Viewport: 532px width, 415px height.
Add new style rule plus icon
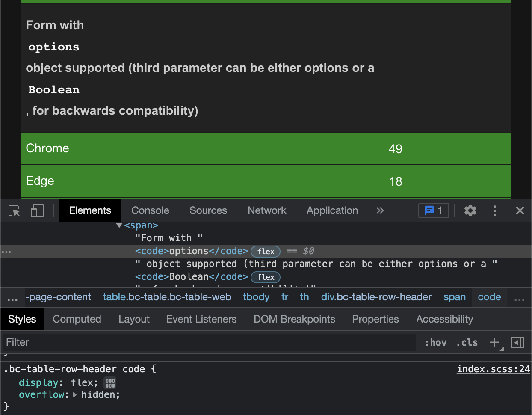495,342
